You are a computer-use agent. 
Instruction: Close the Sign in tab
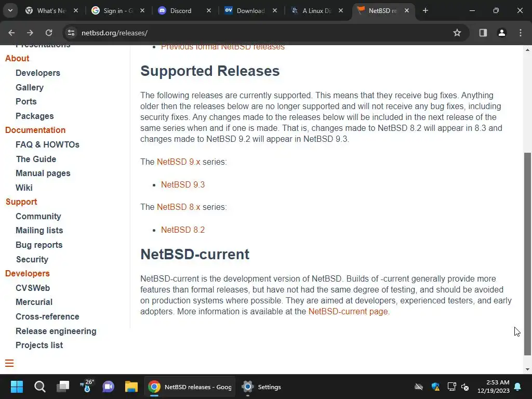[142, 10]
